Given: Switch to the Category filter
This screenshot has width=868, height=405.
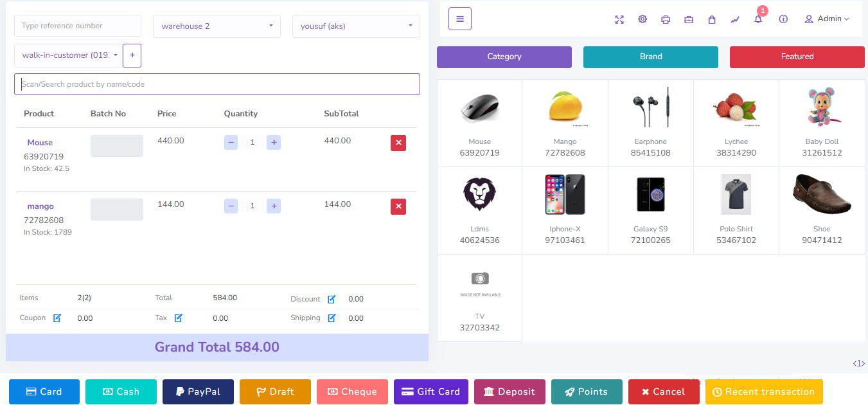Looking at the screenshot, I should (504, 57).
